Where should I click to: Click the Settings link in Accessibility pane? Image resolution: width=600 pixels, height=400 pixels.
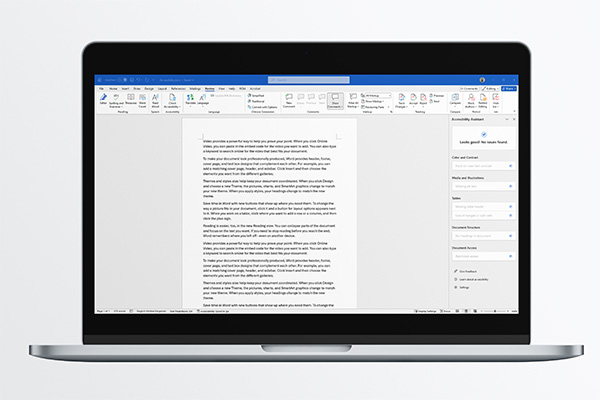pyautogui.click(x=463, y=287)
